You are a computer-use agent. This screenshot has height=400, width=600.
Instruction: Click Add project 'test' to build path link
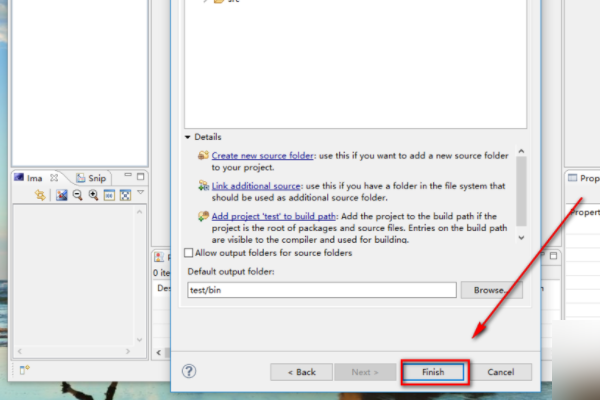pyautogui.click(x=274, y=216)
